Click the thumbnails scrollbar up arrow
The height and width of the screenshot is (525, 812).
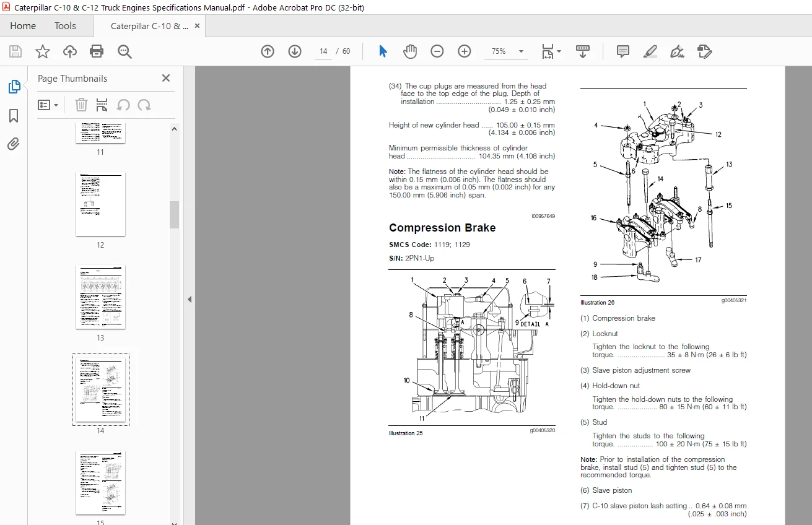point(175,129)
